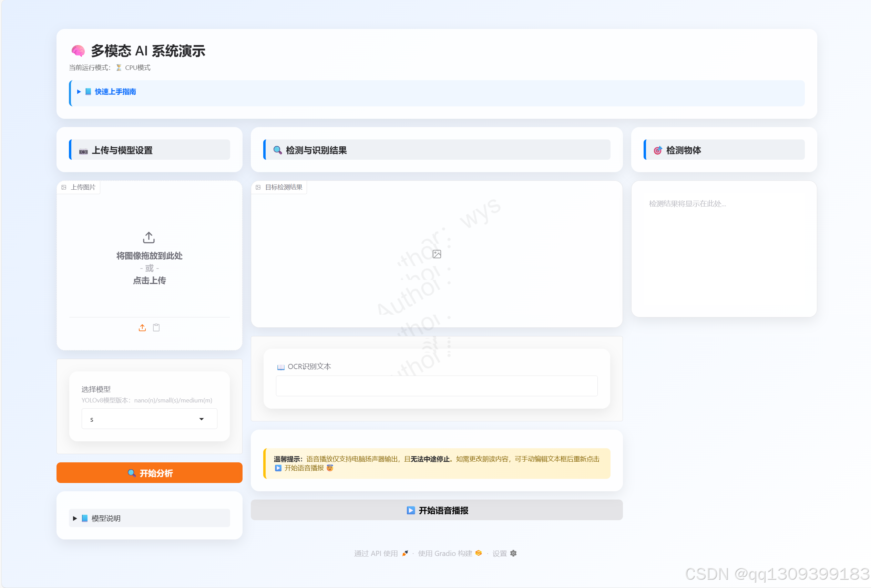
Task: Click the settings gear icon in footer
Action: [x=513, y=553]
